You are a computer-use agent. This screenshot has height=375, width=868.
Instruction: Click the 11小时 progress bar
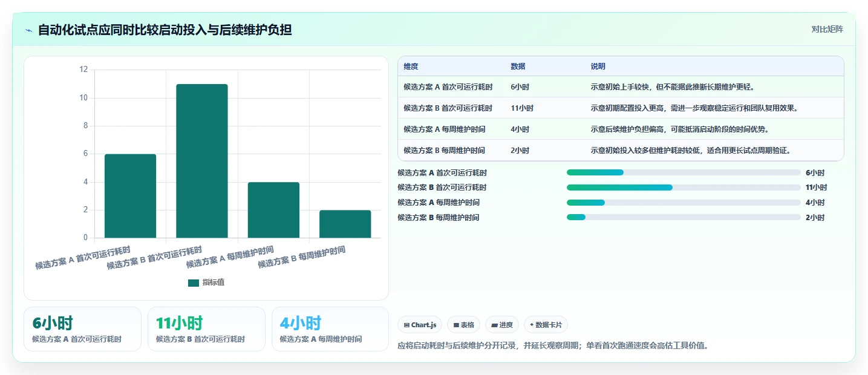[684, 187]
